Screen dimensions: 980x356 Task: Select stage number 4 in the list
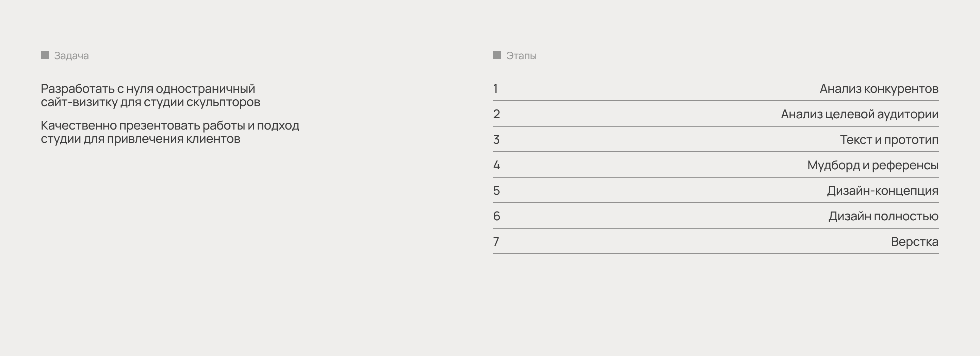pos(496,165)
